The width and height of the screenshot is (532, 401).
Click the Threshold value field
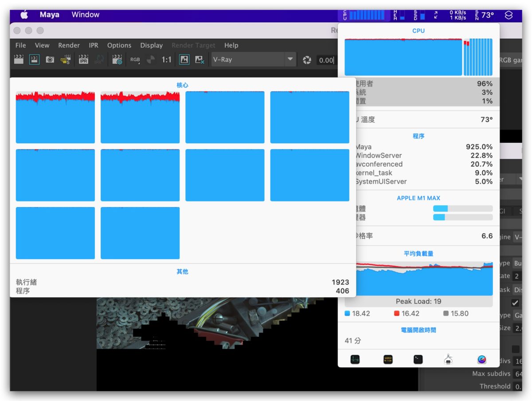pyautogui.click(x=517, y=386)
